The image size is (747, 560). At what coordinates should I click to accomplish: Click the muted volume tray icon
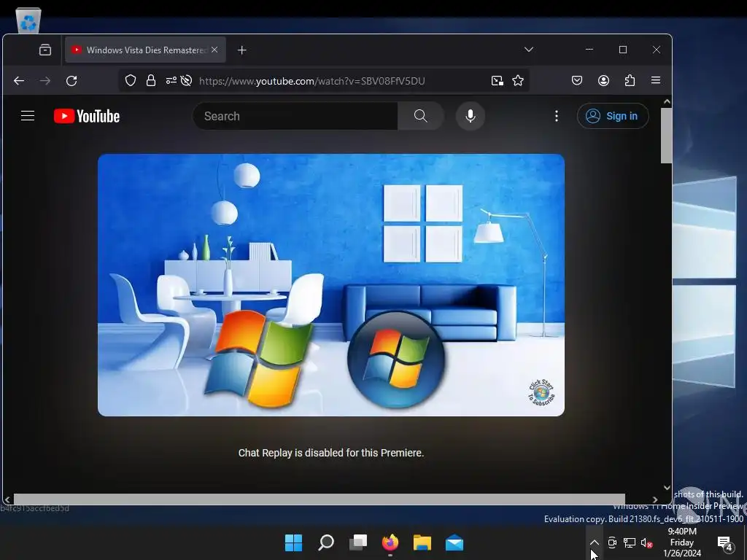point(646,542)
